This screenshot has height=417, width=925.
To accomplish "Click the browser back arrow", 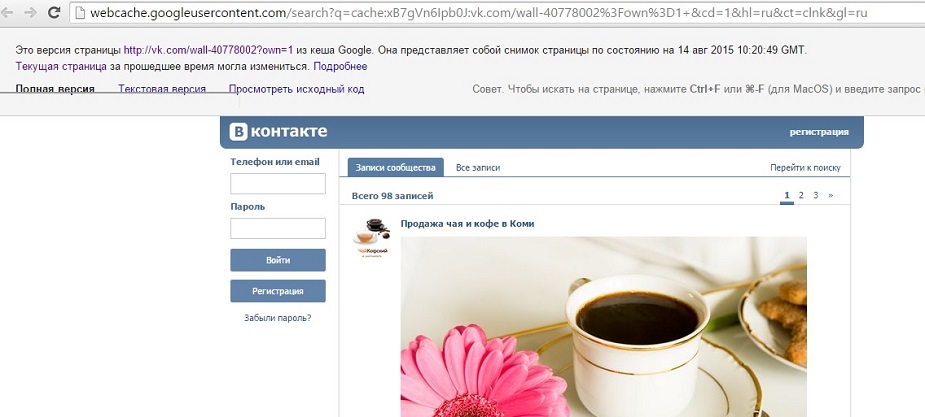I will (x=8, y=12).
